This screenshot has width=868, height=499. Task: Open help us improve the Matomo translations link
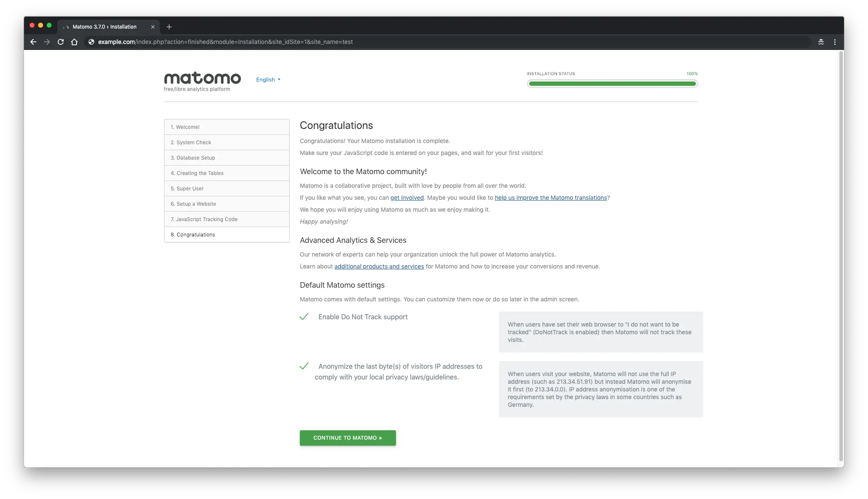(551, 198)
